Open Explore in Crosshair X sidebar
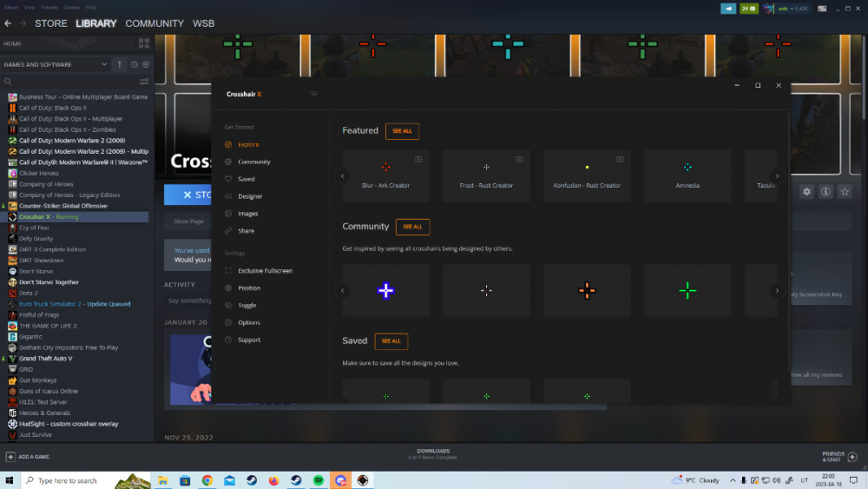 pyautogui.click(x=248, y=144)
